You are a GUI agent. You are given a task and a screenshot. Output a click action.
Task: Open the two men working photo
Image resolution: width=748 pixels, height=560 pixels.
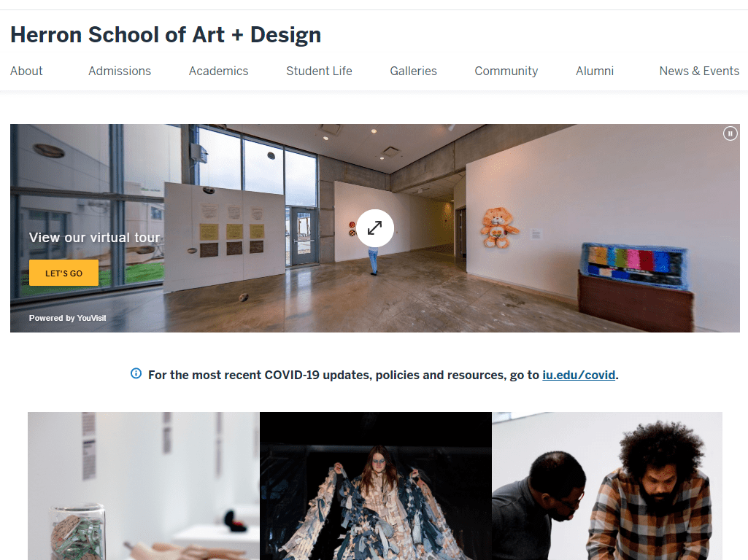pyautogui.click(x=607, y=486)
